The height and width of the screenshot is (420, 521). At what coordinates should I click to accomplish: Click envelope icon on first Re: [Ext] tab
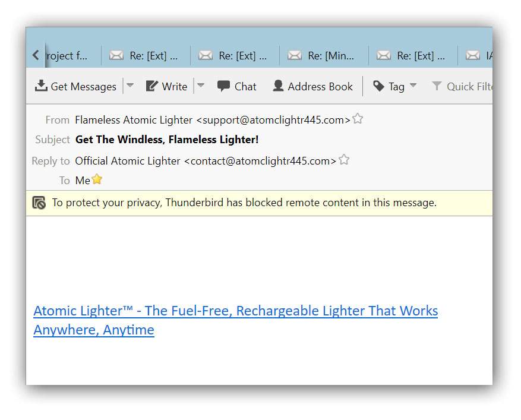[x=116, y=55]
